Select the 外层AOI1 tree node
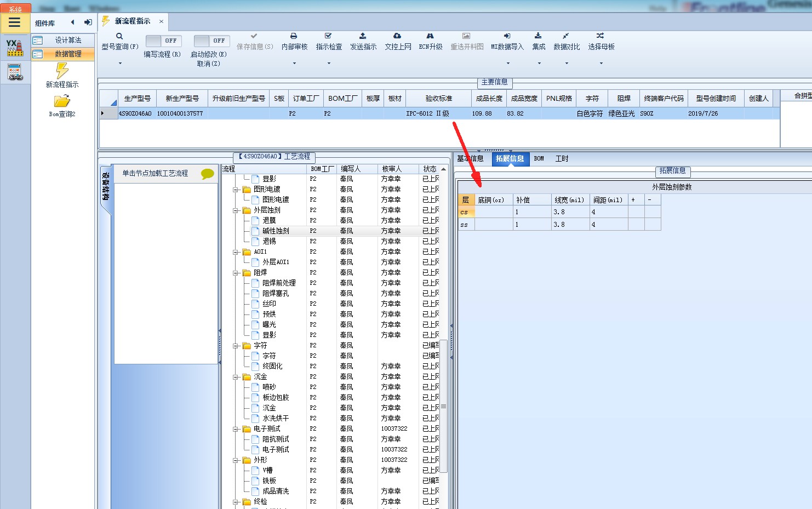812x509 pixels. click(276, 262)
